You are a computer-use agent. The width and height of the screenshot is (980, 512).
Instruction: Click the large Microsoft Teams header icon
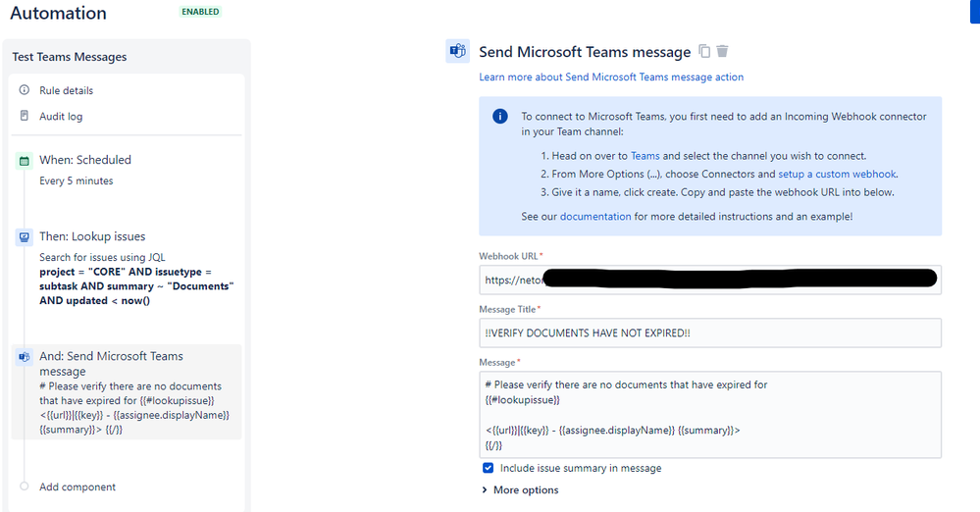[457, 51]
